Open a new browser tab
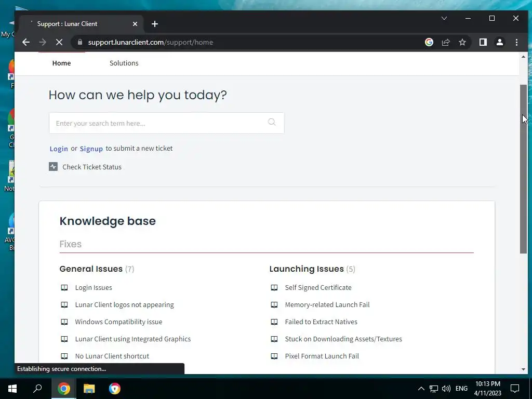Screen dimensions: 532x399 [155, 24]
